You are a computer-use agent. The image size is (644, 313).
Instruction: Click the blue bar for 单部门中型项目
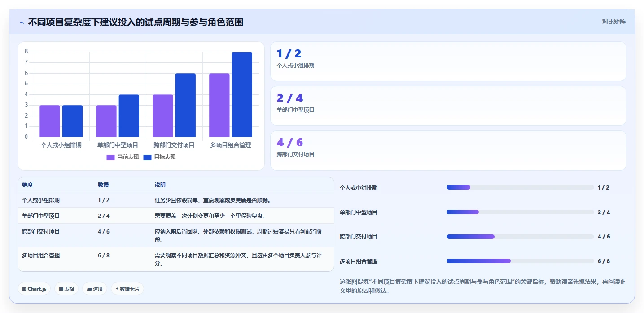point(129,116)
